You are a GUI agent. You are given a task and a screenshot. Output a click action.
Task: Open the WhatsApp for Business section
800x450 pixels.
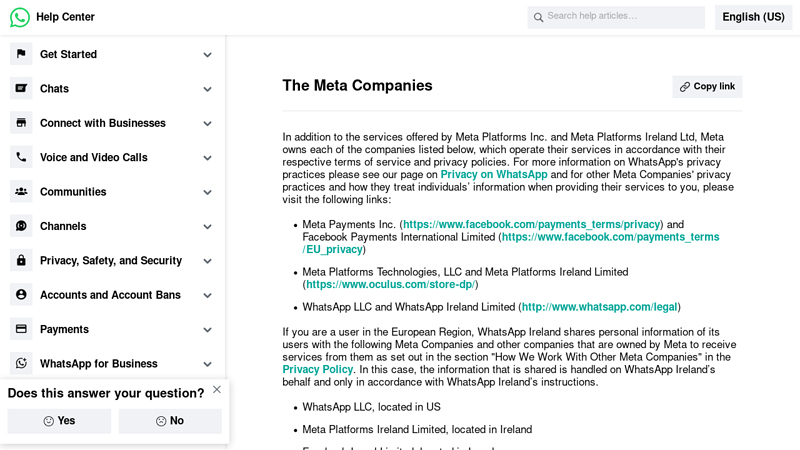pyautogui.click(x=112, y=363)
